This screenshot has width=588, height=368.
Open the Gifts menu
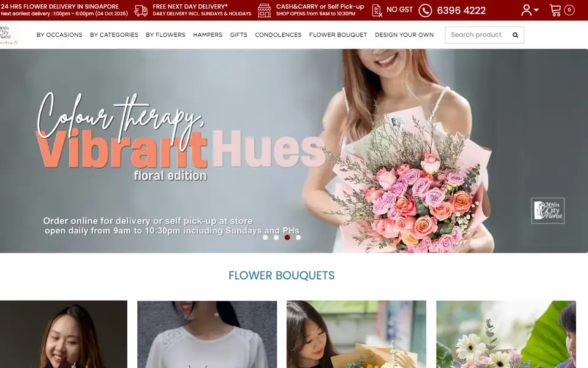click(x=238, y=35)
